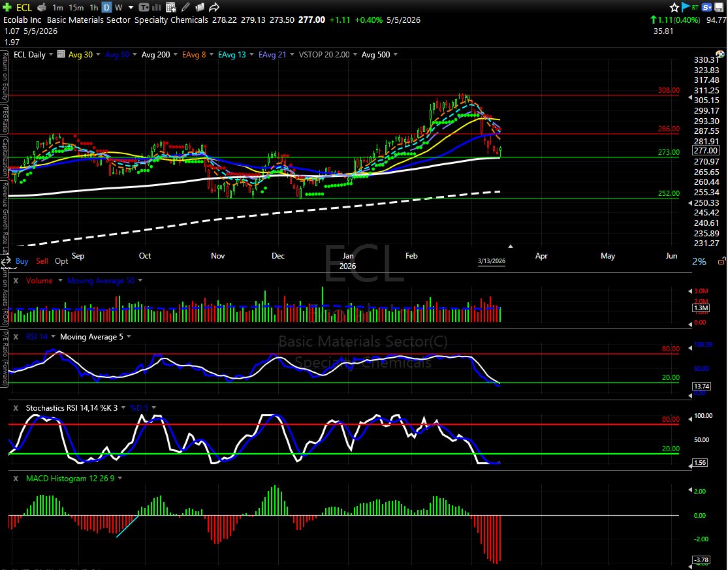The height and width of the screenshot is (570, 728).
Task: Switch to 1m timeframe
Action: pyautogui.click(x=57, y=7)
